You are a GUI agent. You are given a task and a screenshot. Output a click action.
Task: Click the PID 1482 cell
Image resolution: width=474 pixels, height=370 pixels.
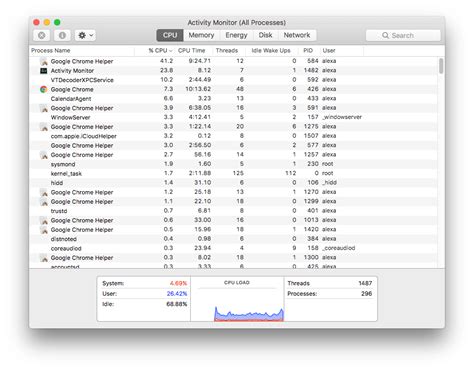pos(311,70)
